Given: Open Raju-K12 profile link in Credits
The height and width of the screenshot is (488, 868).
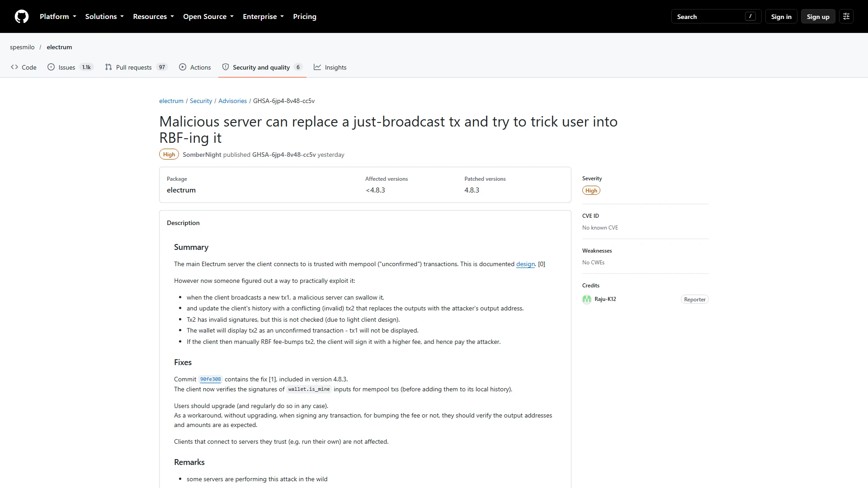Looking at the screenshot, I should pos(605,299).
